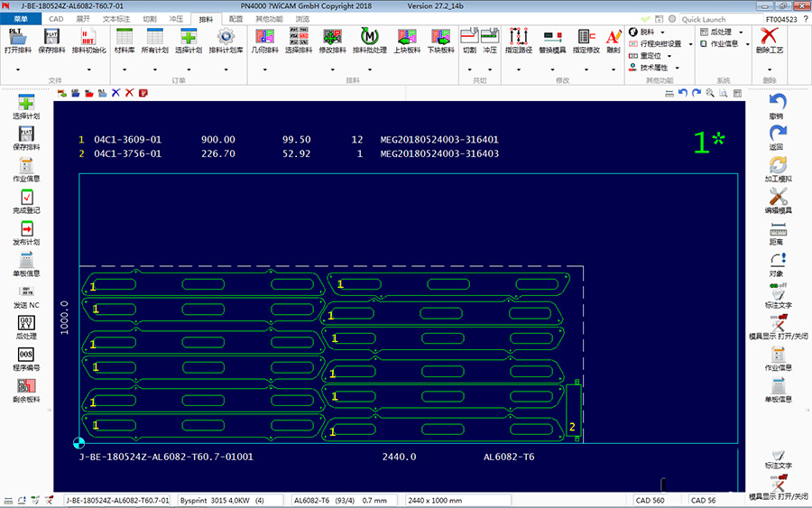Viewport: 812px width, 508px height.
Task: Toggle 模具显示 打开/关闭 in right panel
Action: 778,323
